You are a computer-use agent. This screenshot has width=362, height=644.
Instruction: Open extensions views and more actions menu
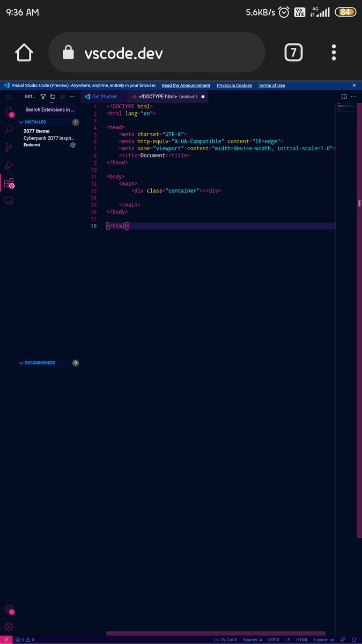click(72, 97)
